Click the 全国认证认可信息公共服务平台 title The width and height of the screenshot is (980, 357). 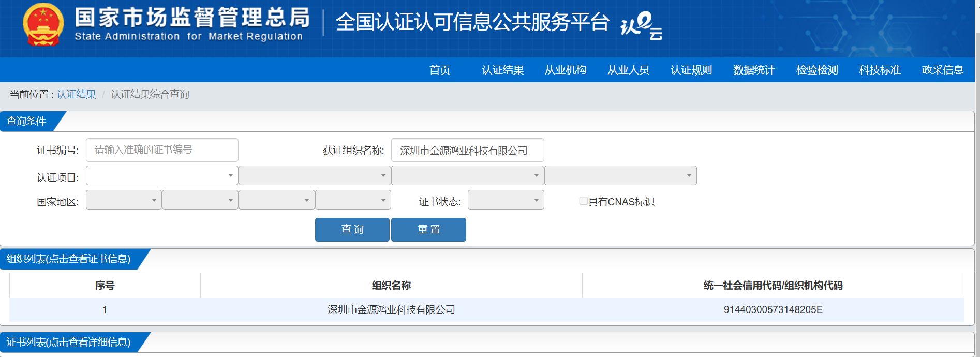tap(472, 22)
